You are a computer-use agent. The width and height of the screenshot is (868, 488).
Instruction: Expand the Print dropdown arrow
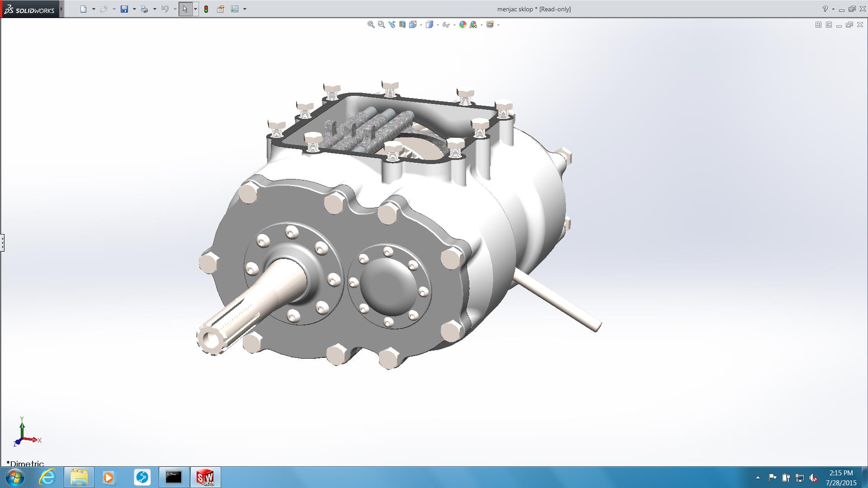pos(155,9)
